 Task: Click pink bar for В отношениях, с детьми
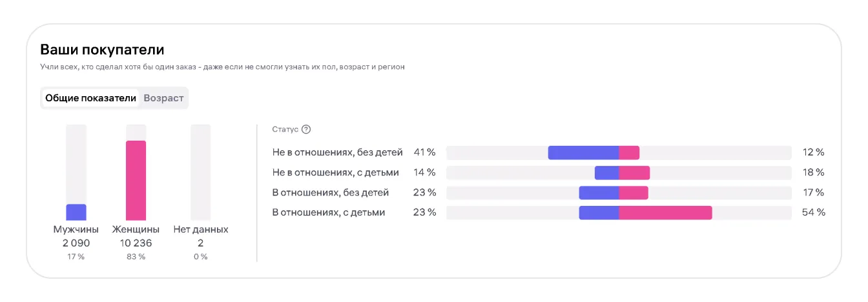click(x=665, y=213)
